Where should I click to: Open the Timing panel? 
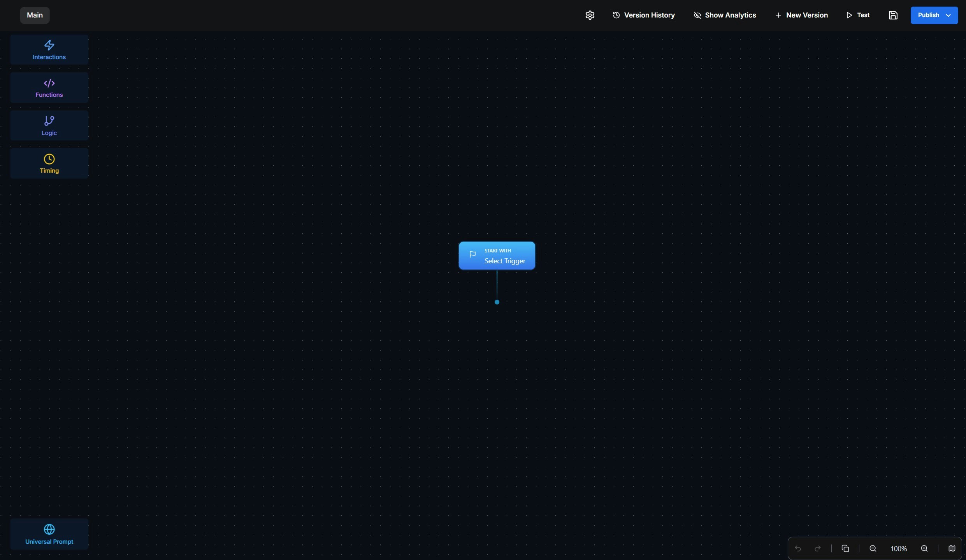pyautogui.click(x=49, y=163)
